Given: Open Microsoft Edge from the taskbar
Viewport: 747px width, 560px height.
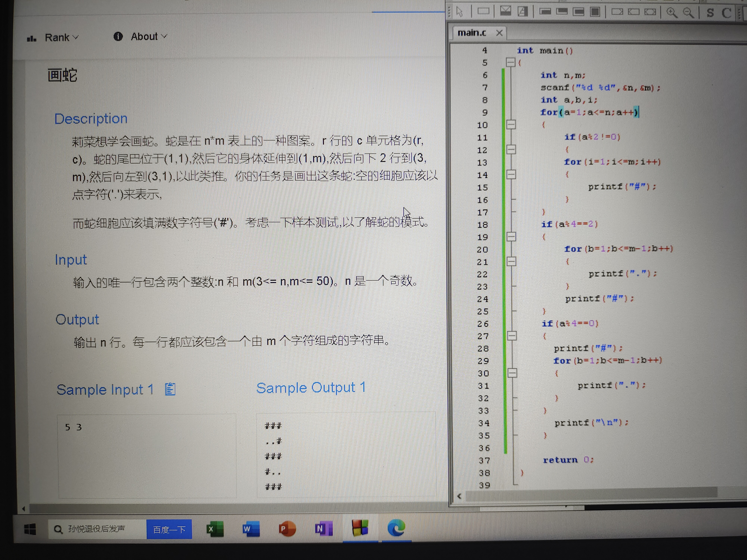Looking at the screenshot, I should click(x=396, y=528).
